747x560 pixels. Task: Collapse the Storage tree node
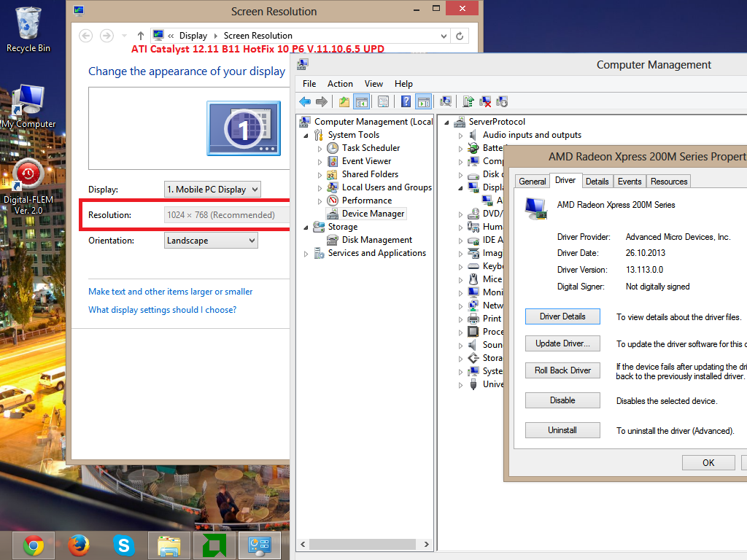pos(306,227)
